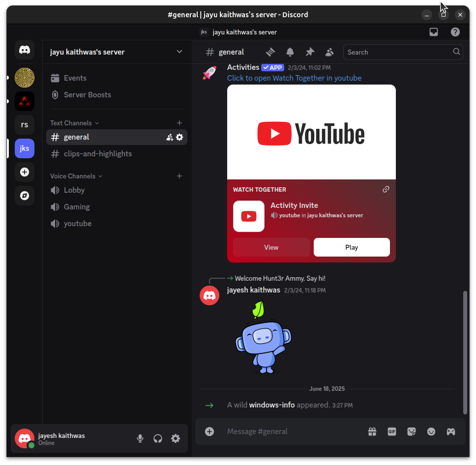
Task: Click the Wumpus waving sticker
Action: (264, 337)
